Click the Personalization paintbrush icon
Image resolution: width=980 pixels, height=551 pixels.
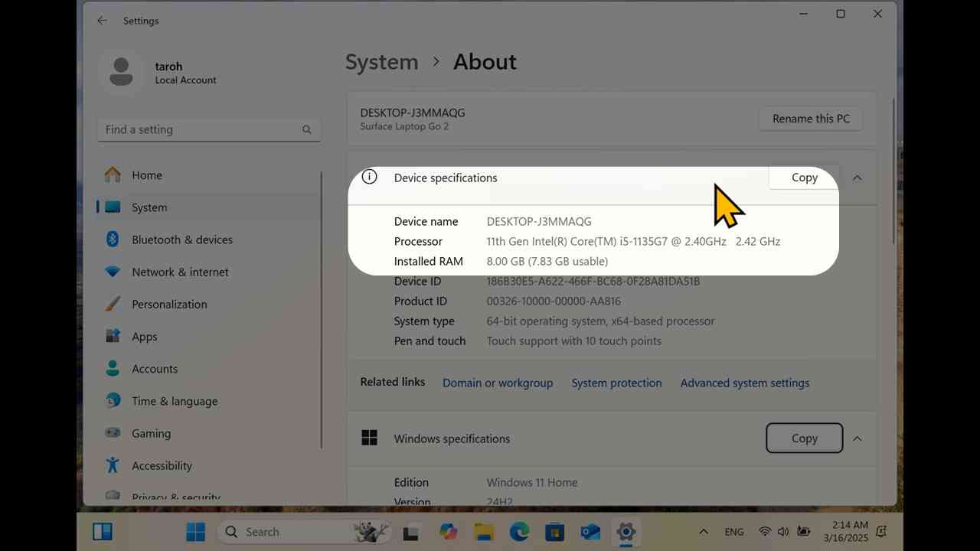(x=113, y=304)
